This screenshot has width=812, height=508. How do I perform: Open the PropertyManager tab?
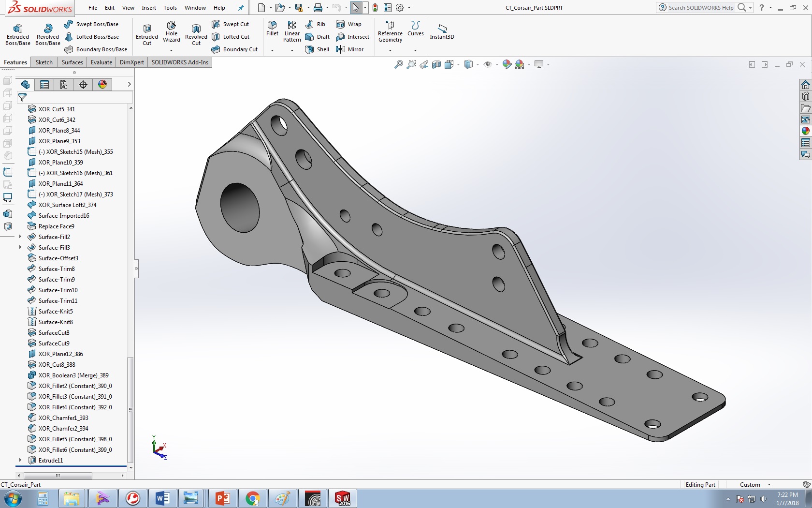[x=44, y=85]
